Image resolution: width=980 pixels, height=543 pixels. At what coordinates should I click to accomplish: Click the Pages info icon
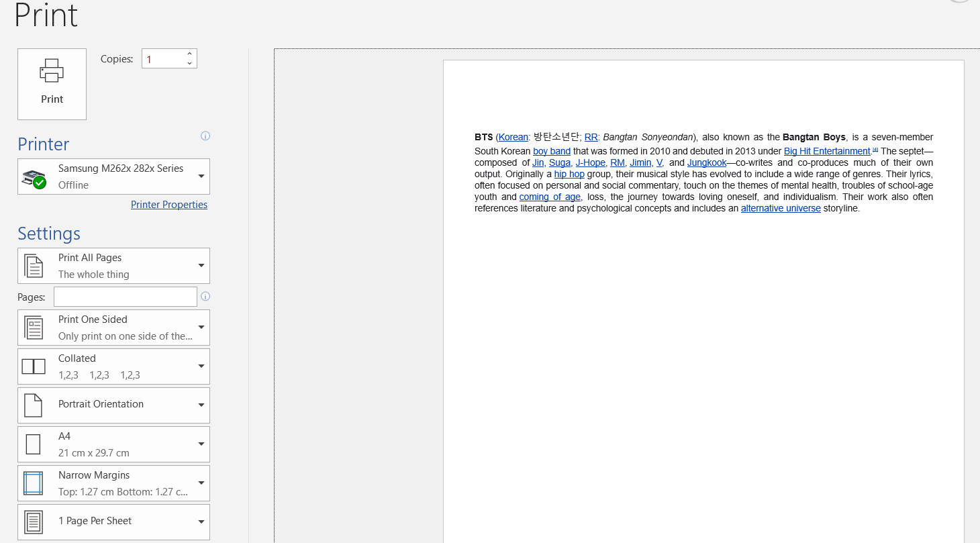[205, 296]
